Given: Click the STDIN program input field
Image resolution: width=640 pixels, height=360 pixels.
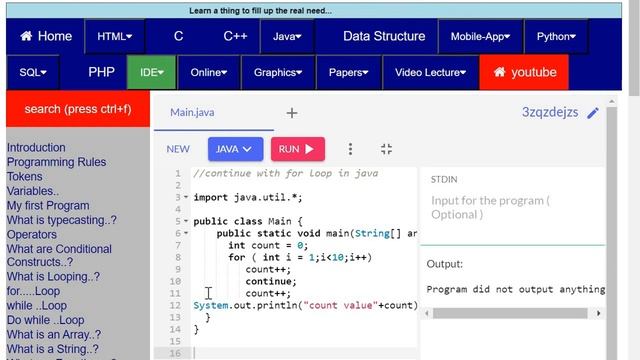Looking at the screenshot, I should [x=513, y=208].
